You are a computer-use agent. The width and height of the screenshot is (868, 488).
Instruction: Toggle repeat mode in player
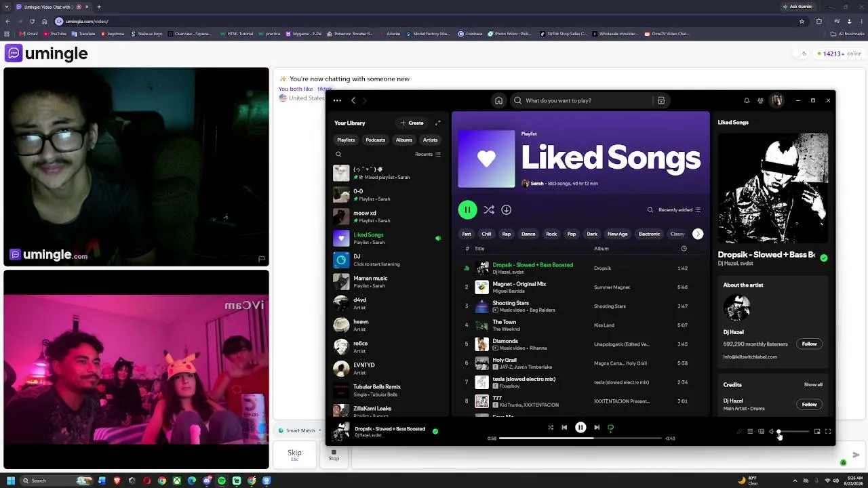610,428
